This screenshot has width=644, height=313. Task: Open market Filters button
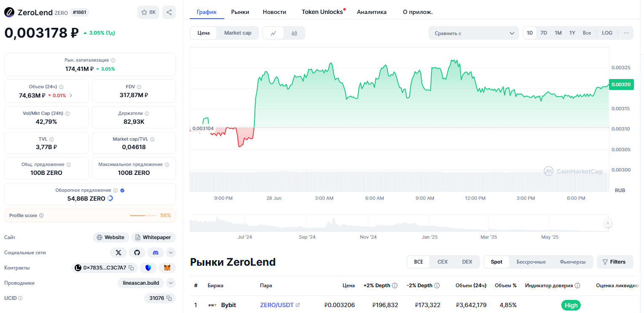[615, 262]
